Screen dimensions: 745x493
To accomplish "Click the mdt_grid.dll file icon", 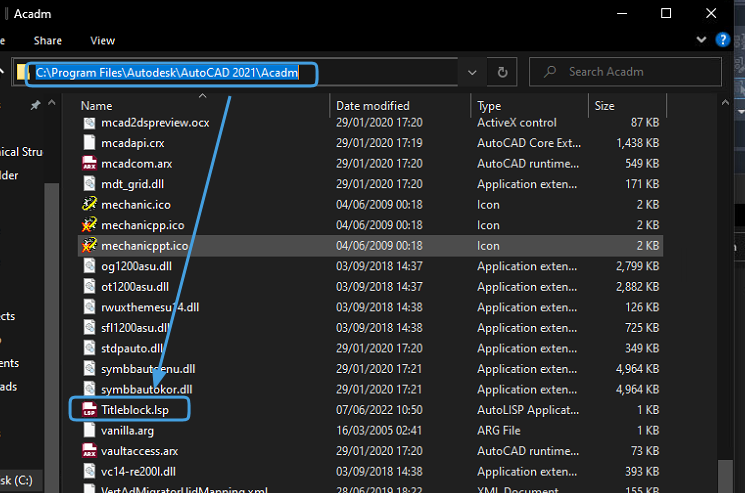I will click(89, 184).
